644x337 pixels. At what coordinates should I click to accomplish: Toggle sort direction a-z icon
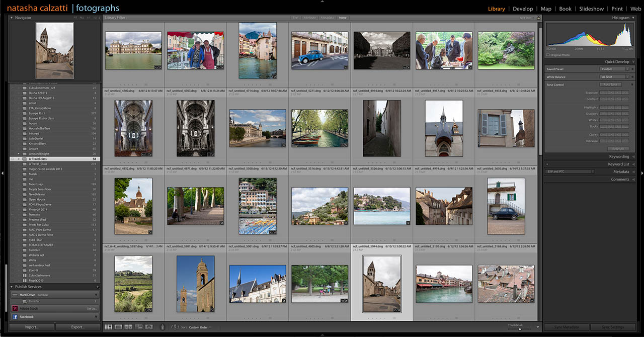175,327
